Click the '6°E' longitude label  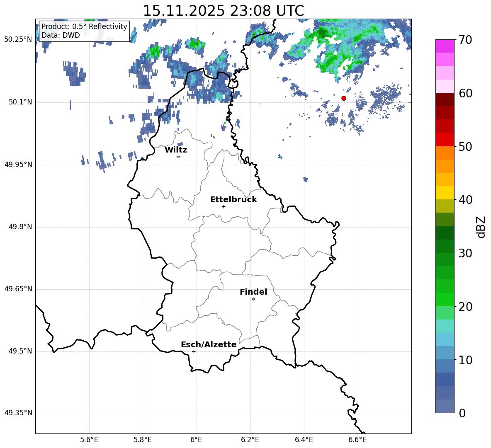[x=196, y=440]
